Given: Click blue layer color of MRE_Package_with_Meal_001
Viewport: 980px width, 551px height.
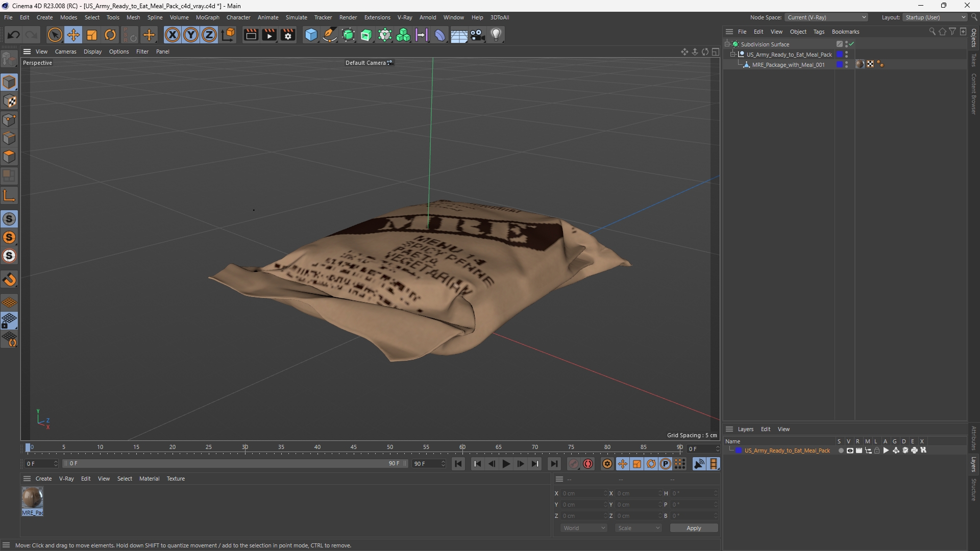Looking at the screenshot, I should (x=840, y=65).
